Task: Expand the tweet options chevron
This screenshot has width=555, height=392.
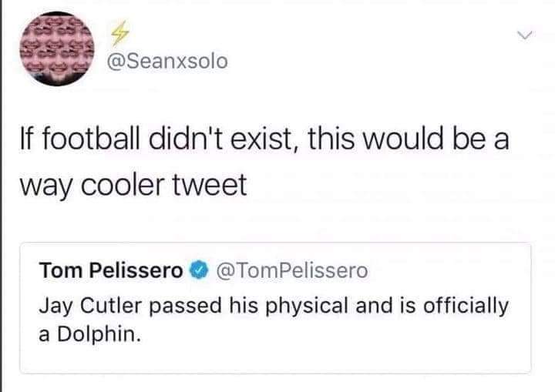Action: pos(525,35)
